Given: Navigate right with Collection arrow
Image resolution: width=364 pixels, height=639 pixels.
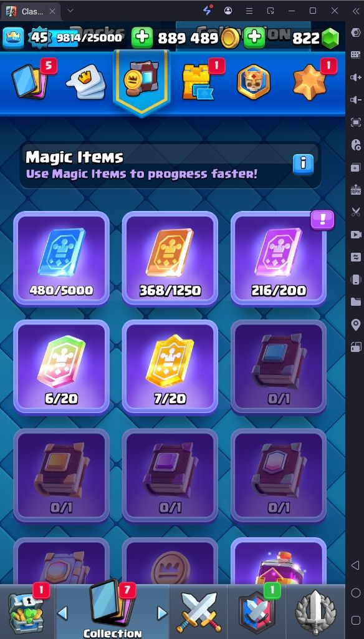Looking at the screenshot, I should point(162,613).
